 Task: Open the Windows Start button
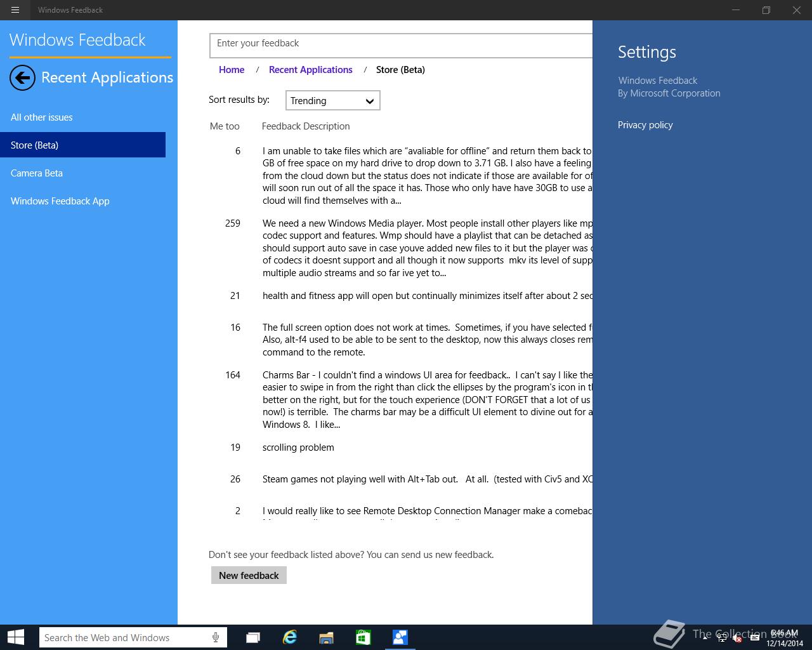[15, 637]
